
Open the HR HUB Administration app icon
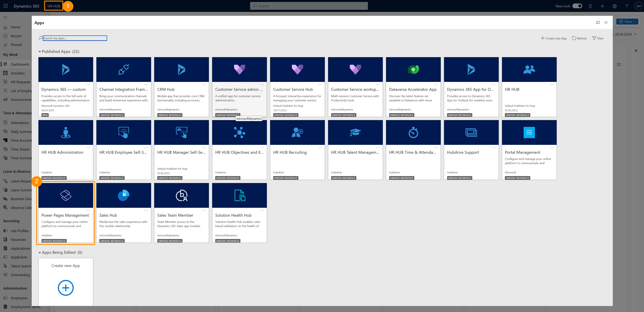click(x=66, y=132)
